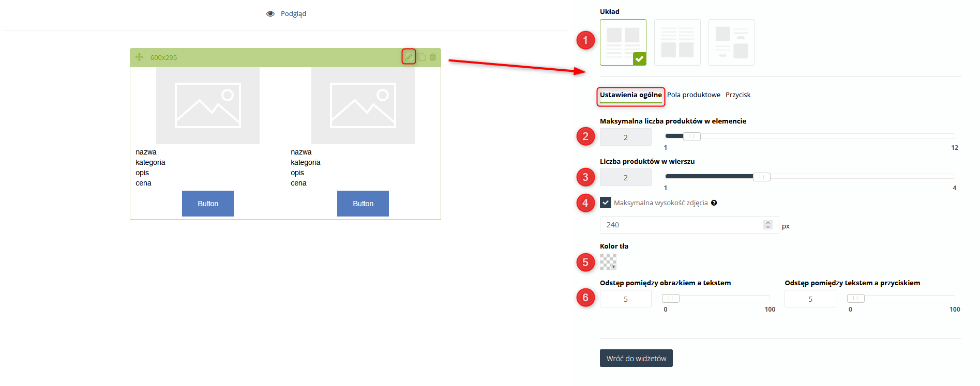The height and width of the screenshot is (386, 980).
Task: Click the Podgląd label
Action: click(293, 14)
